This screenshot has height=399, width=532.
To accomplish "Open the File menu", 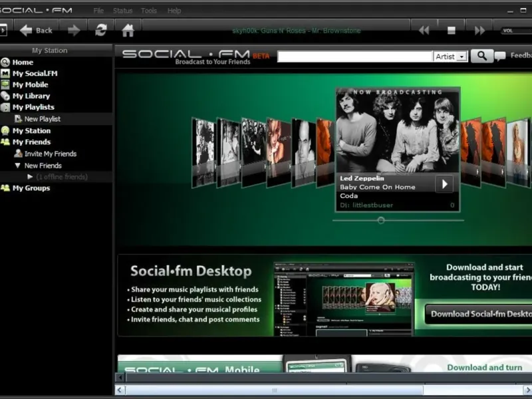I will (98, 11).
